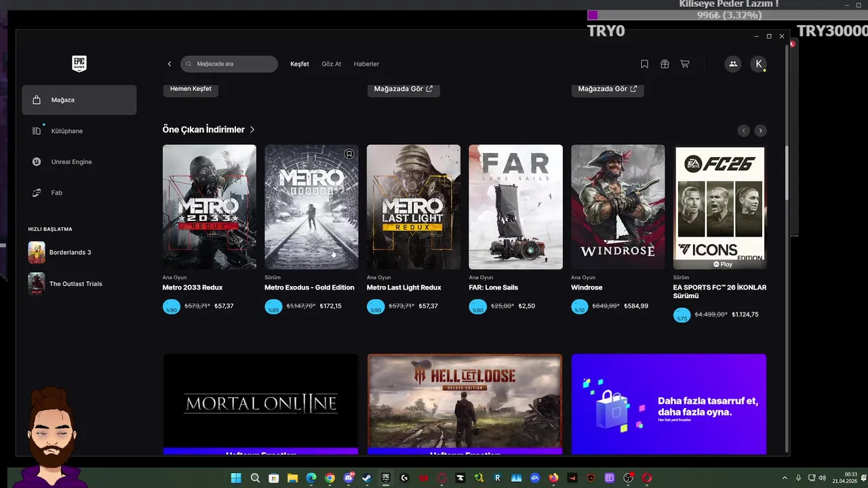Open Firefox from taskbar
This screenshot has width=868, height=488.
pos(553,478)
